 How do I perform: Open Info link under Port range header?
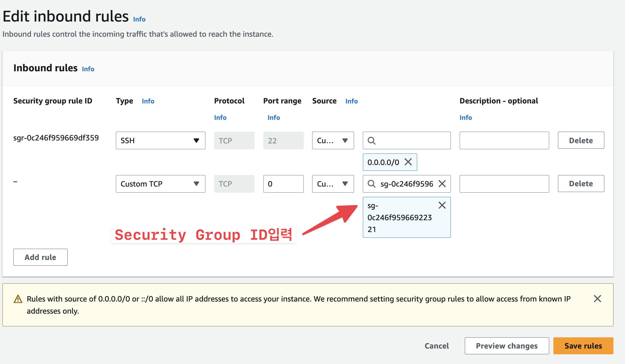[273, 118]
